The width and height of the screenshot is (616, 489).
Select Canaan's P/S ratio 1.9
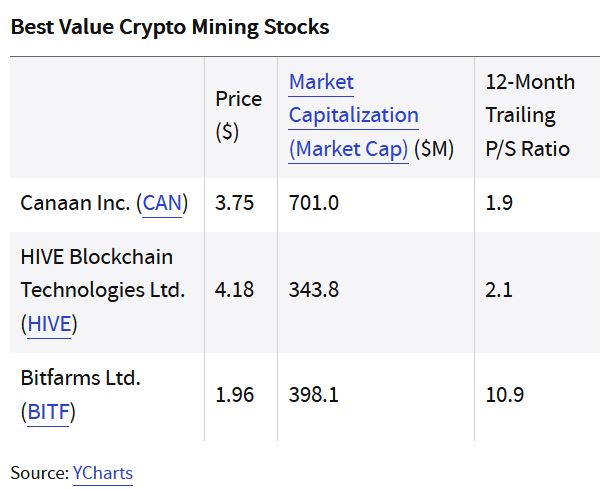coord(499,203)
